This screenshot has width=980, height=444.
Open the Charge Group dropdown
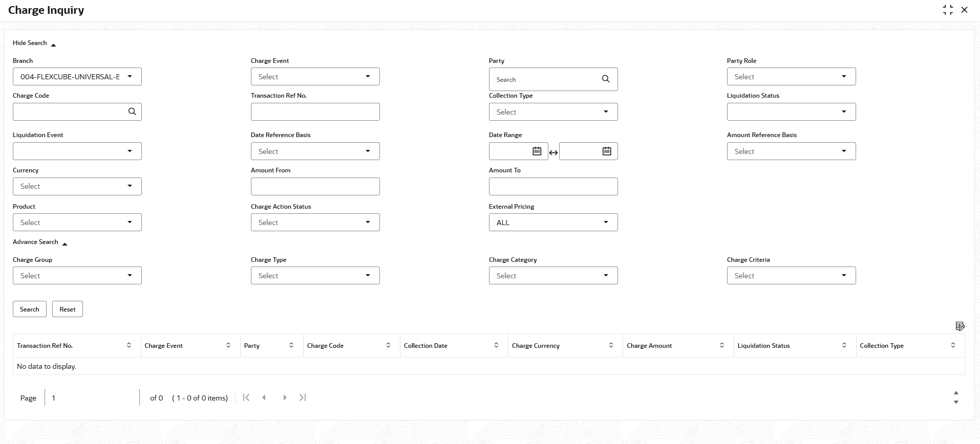click(77, 276)
